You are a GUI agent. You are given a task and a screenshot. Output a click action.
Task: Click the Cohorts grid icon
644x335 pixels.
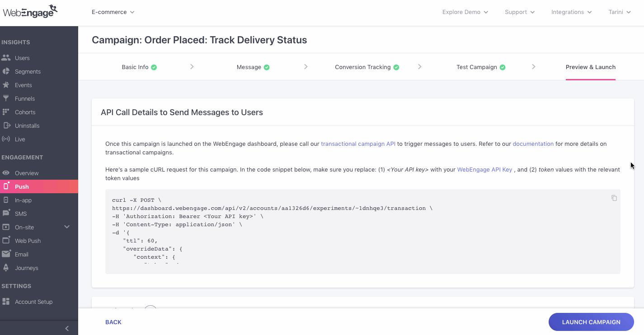pos(6,112)
